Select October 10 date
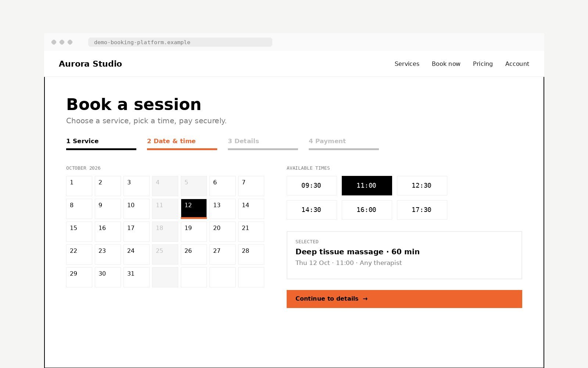Viewport: 588px width, 368px height. (x=136, y=209)
